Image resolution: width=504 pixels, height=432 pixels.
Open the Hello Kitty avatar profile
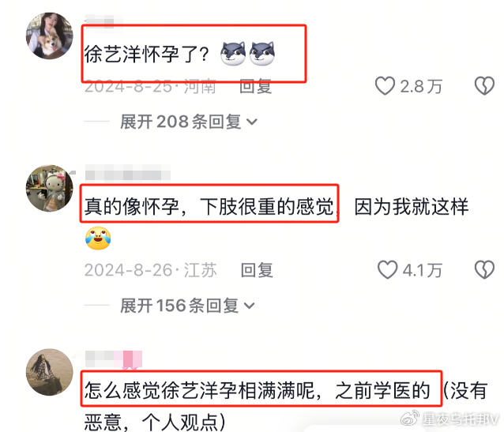pos(50,188)
